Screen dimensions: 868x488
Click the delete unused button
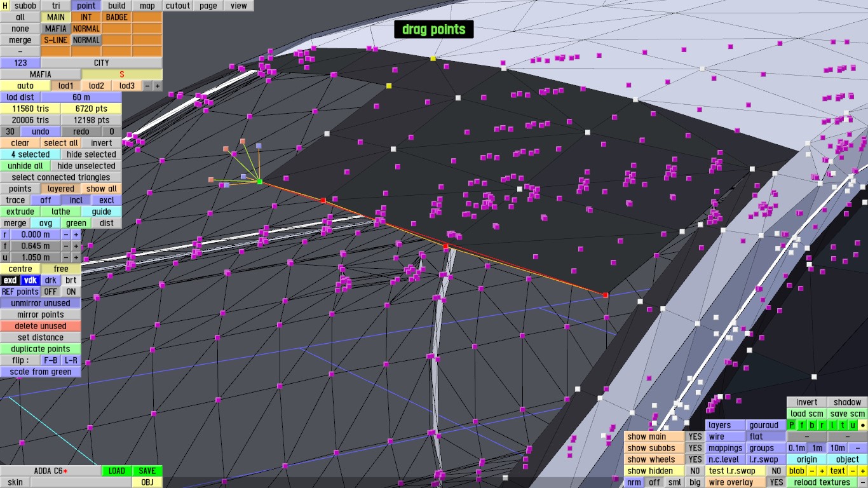pos(41,326)
